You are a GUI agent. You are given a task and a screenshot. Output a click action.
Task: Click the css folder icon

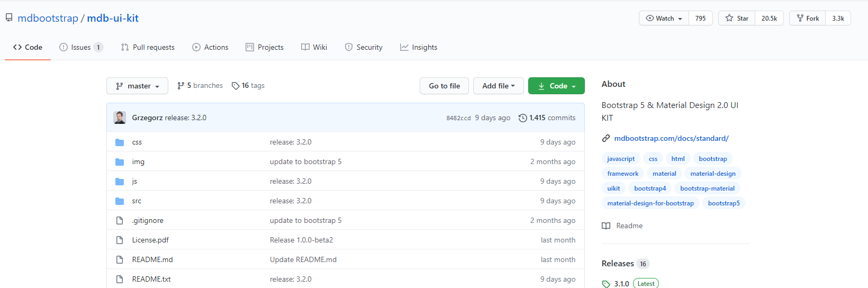(x=120, y=142)
